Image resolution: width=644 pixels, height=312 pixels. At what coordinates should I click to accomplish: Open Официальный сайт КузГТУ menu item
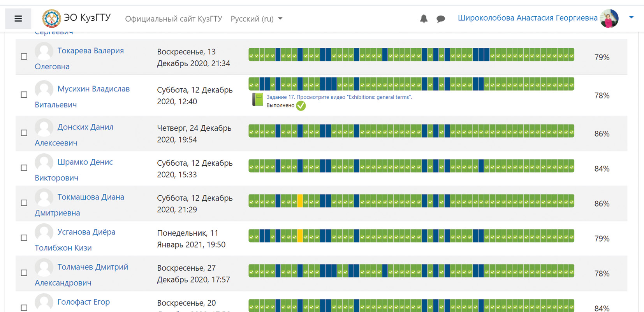click(x=173, y=19)
